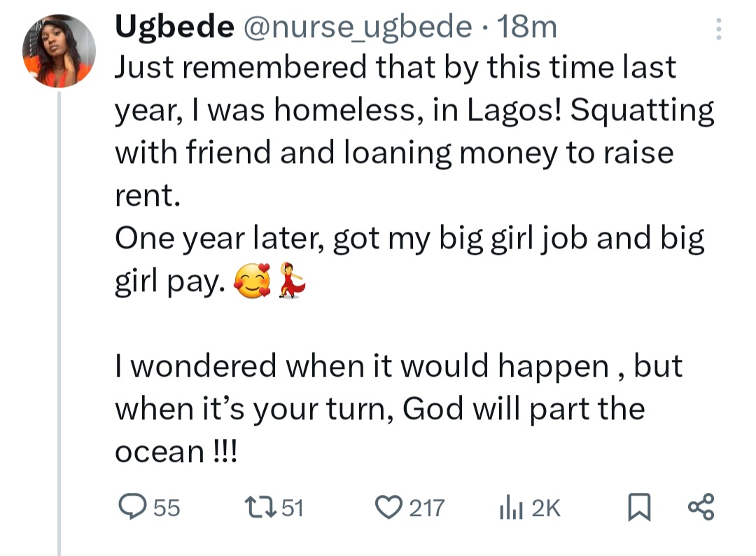Open Ugbede's profile picture
This screenshot has width=756, height=556.
pyautogui.click(x=59, y=50)
